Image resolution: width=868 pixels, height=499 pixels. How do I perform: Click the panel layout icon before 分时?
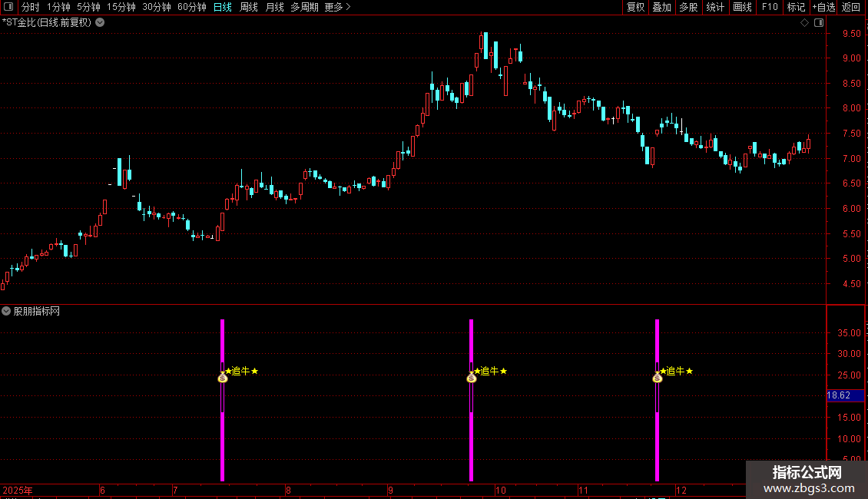click(x=8, y=7)
